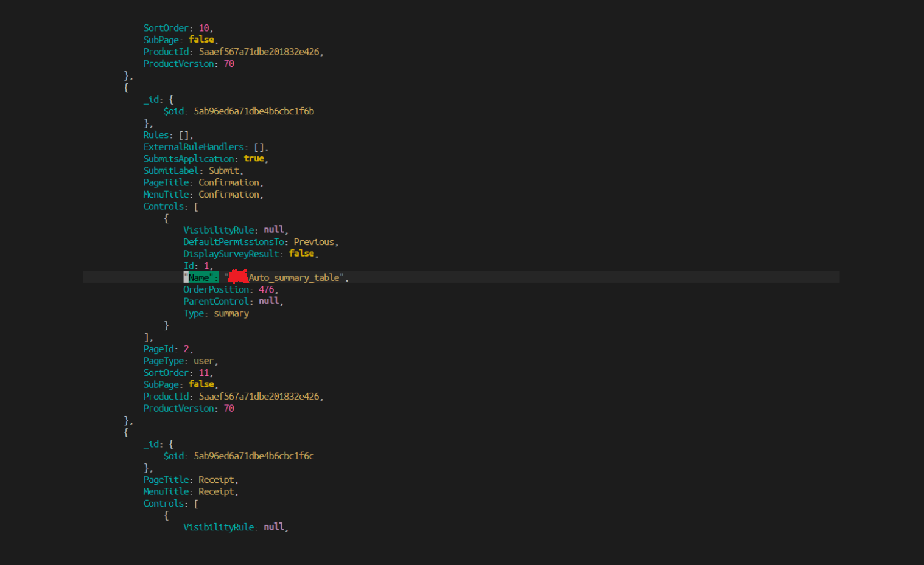Click the $oid value ending in 1f6c
The height and width of the screenshot is (565, 924).
[x=254, y=456]
